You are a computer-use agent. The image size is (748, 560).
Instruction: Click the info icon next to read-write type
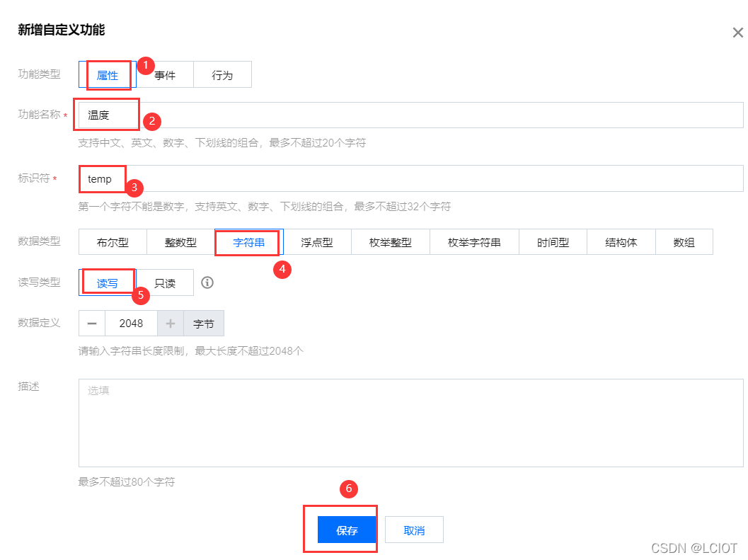pos(207,282)
